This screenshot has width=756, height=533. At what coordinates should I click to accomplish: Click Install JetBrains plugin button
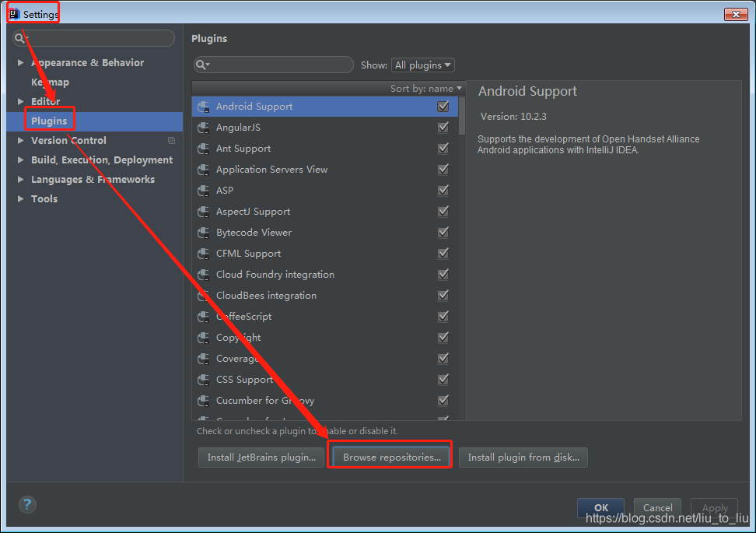tap(261, 458)
